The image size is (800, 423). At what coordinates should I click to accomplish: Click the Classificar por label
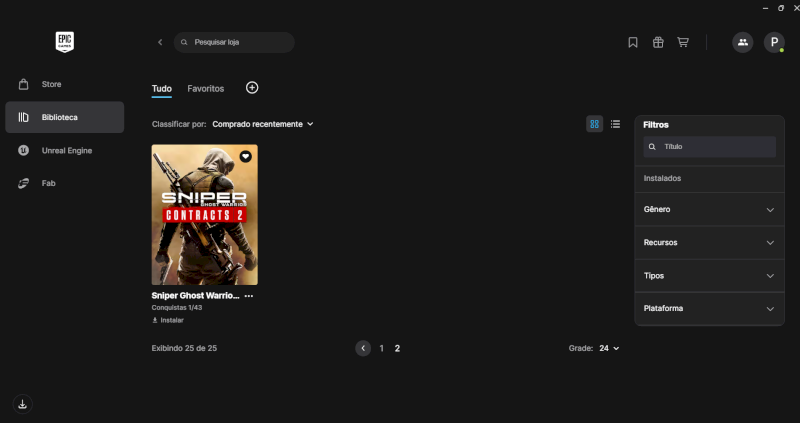tap(179, 124)
